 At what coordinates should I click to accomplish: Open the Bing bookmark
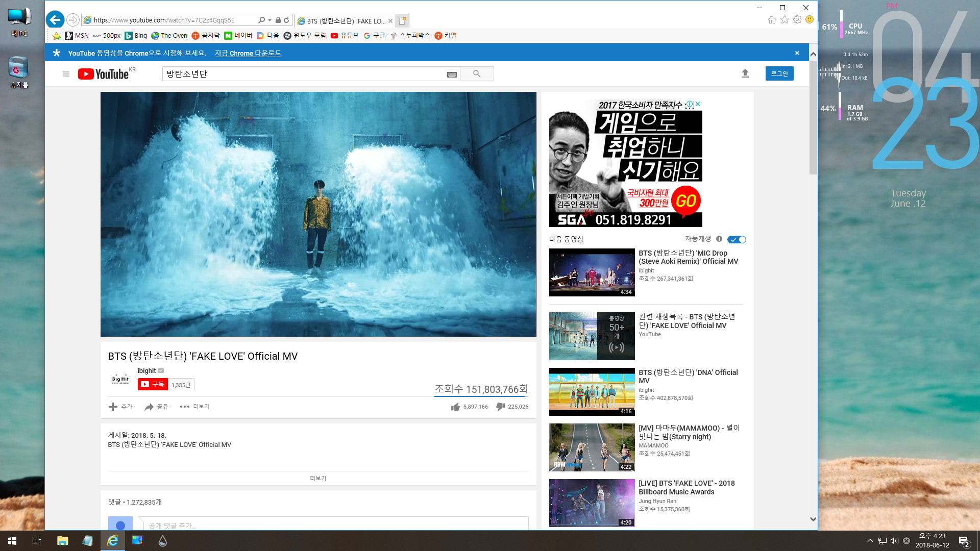(136, 36)
